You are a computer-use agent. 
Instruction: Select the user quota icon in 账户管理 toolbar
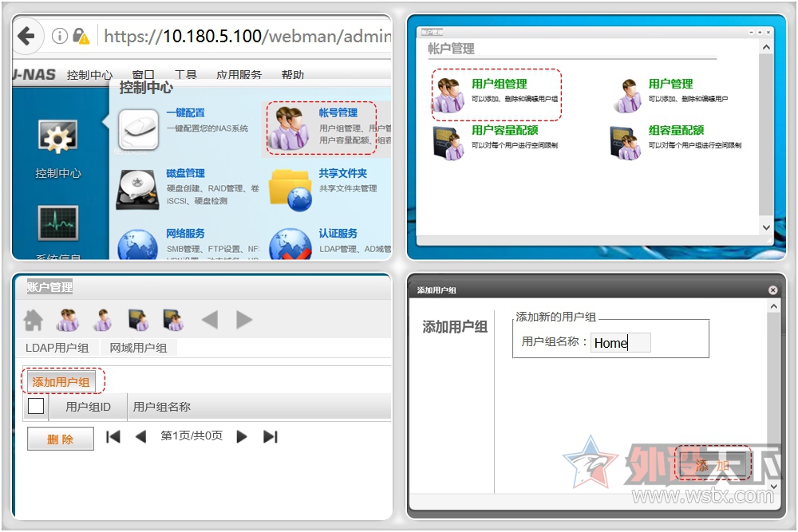click(138, 320)
